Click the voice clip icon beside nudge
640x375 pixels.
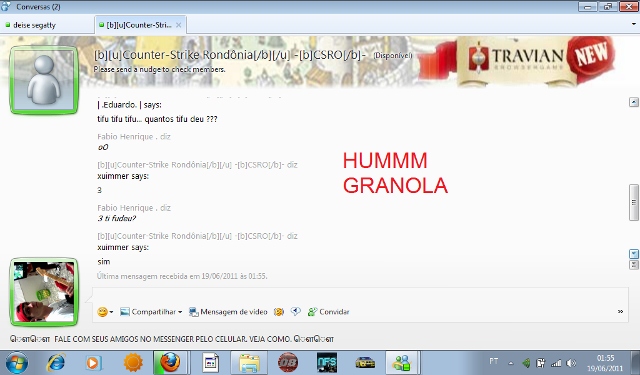[296, 312]
